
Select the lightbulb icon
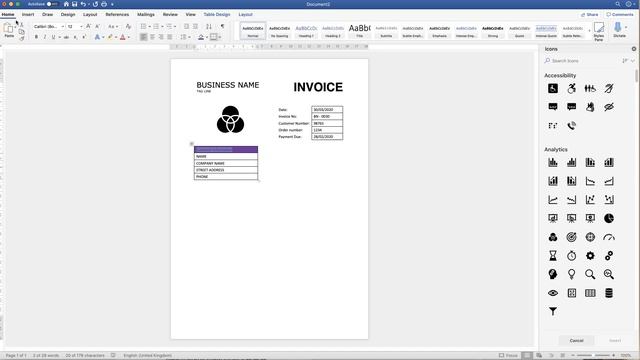coord(571,274)
